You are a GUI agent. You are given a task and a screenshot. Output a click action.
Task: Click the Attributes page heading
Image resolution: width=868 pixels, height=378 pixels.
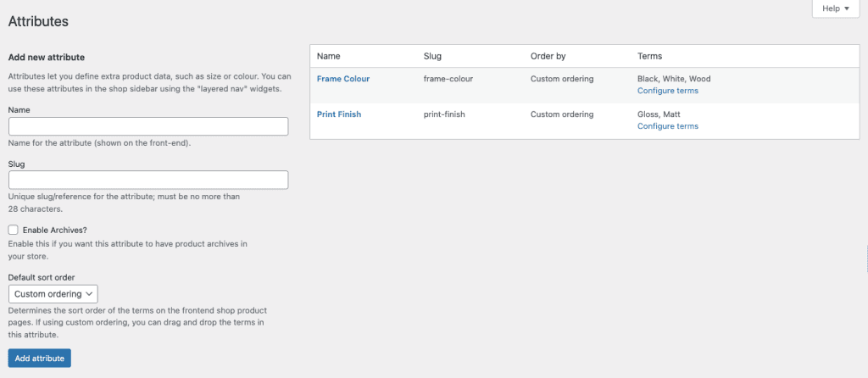click(x=38, y=20)
